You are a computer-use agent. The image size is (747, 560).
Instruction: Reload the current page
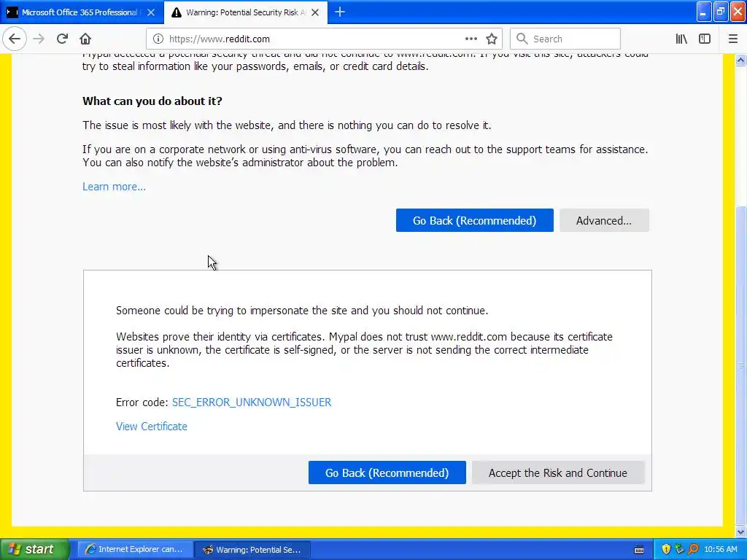coord(63,39)
